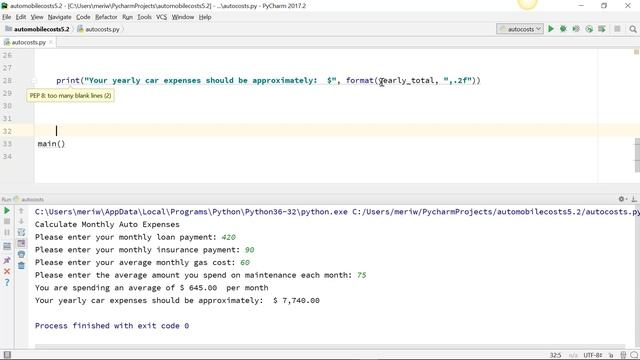Open Run panel help question mark
This screenshot has height=360, width=640.
tap(7, 282)
